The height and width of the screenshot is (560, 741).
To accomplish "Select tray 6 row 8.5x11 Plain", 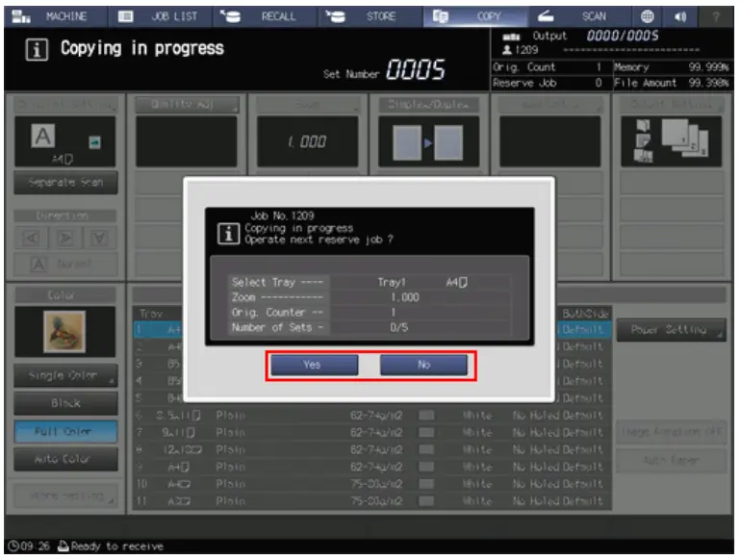I will point(371,416).
